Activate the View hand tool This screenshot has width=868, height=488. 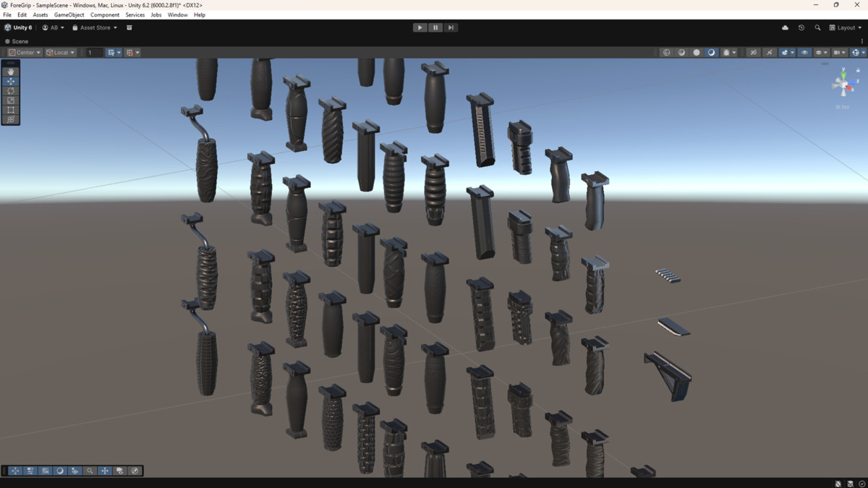tap(10, 72)
